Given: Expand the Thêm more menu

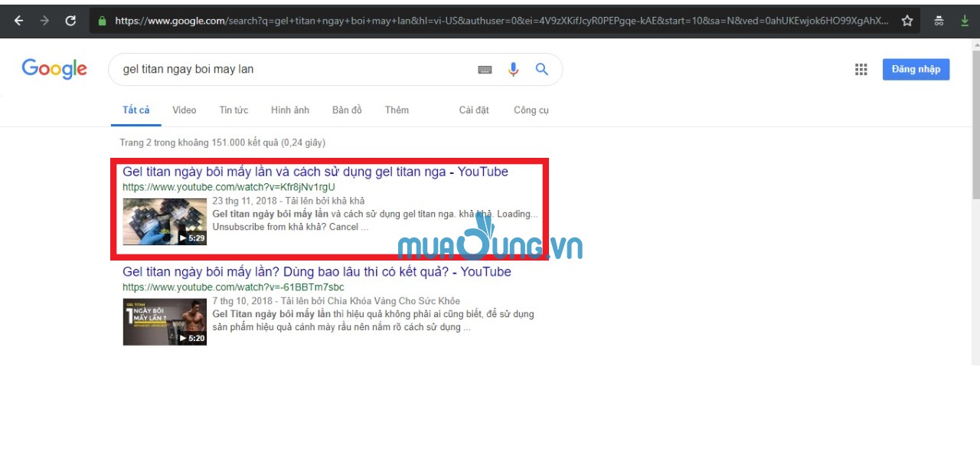Looking at the screenshot, I should click(x=397, y=110).
